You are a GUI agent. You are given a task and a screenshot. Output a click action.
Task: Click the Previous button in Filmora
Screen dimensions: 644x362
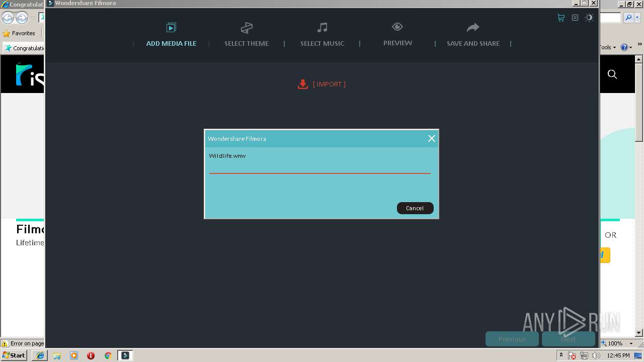pos(512,339)
